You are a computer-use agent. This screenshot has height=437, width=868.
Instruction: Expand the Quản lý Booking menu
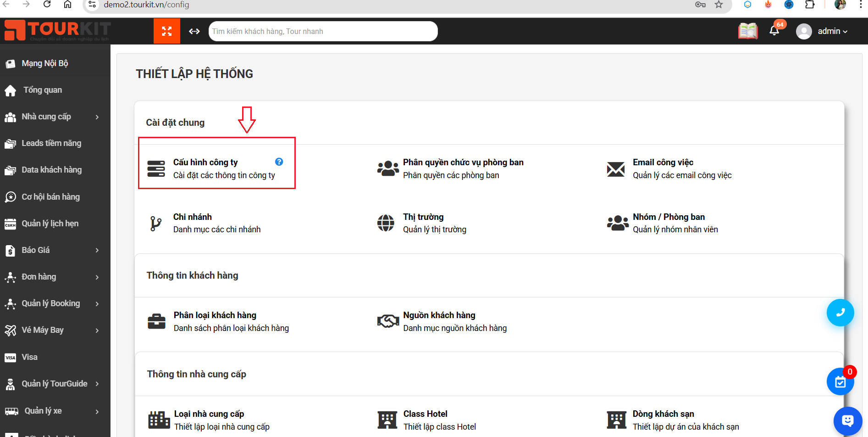tap(97, 304)
